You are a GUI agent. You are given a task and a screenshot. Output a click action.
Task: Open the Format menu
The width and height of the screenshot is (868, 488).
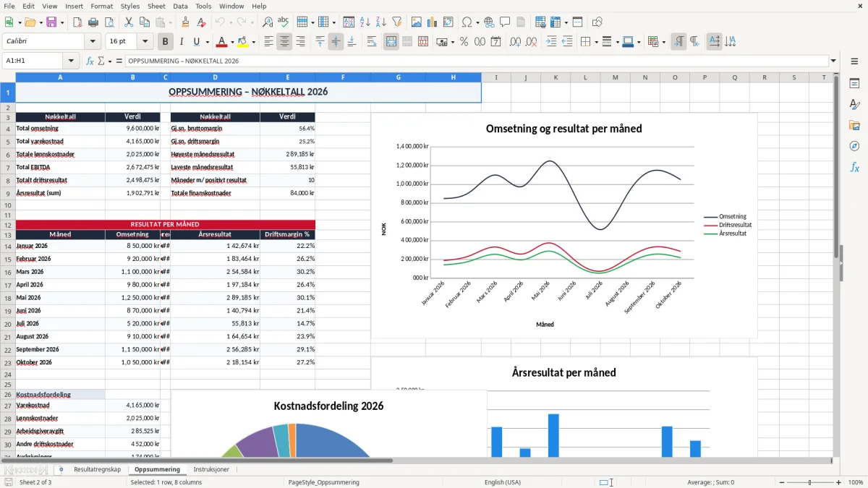tap(101, 6)
